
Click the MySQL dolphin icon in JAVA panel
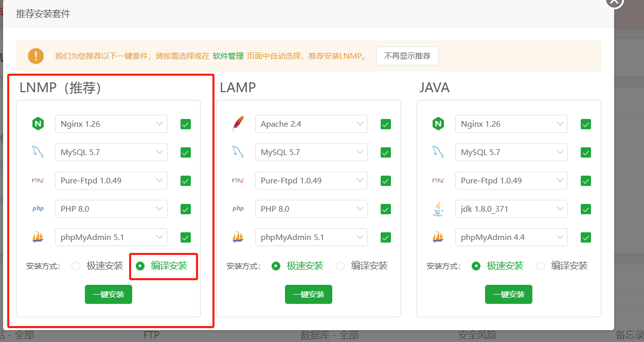[438, 152]
